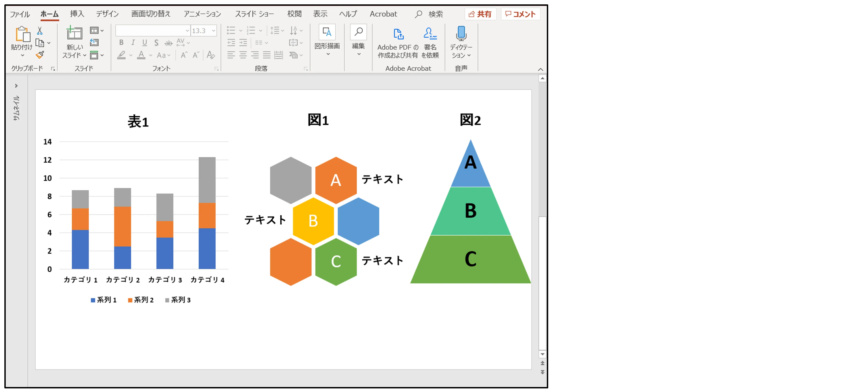This screenshot has height=390, width=868.
Task: Expand the サムネイル thumbnail pane arrow
Action: [16, 86]
